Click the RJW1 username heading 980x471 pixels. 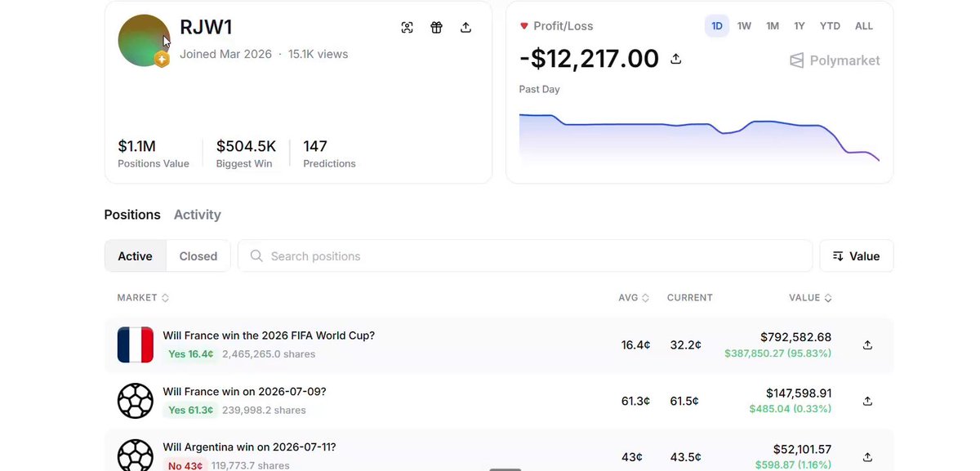coord(206,27)
